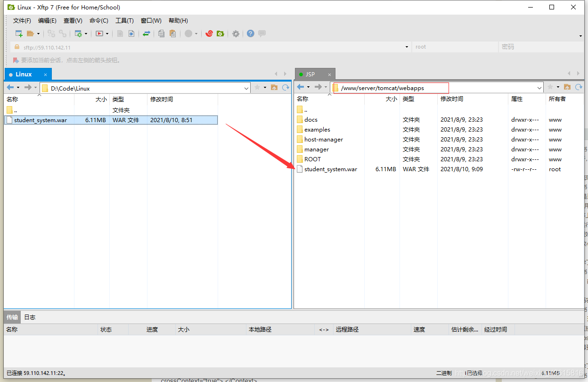Image resolution: width=588 pixels, height=382 pixels.
Task: Switch to the 日志 log tab
Action: pyautogui.click(x=30, y=317)
